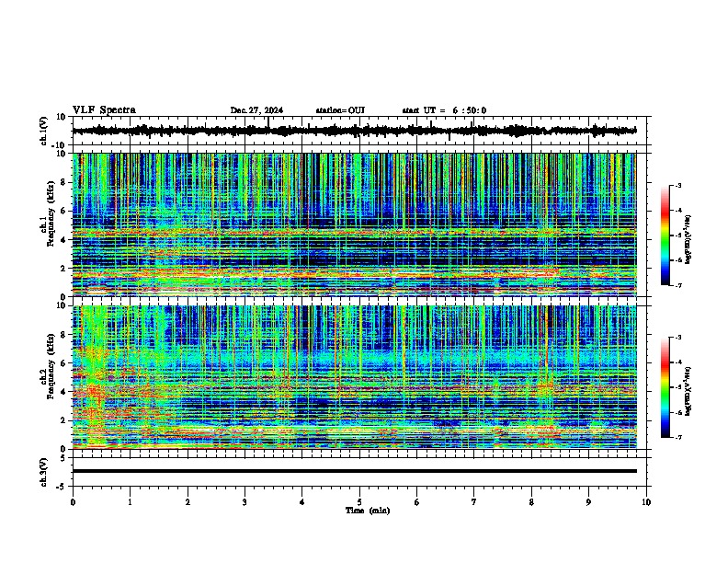Screen dimensions: 728x563
Task: Click the "6" kHz tick on ch.2 spectrogram
Action: (63, 363)
